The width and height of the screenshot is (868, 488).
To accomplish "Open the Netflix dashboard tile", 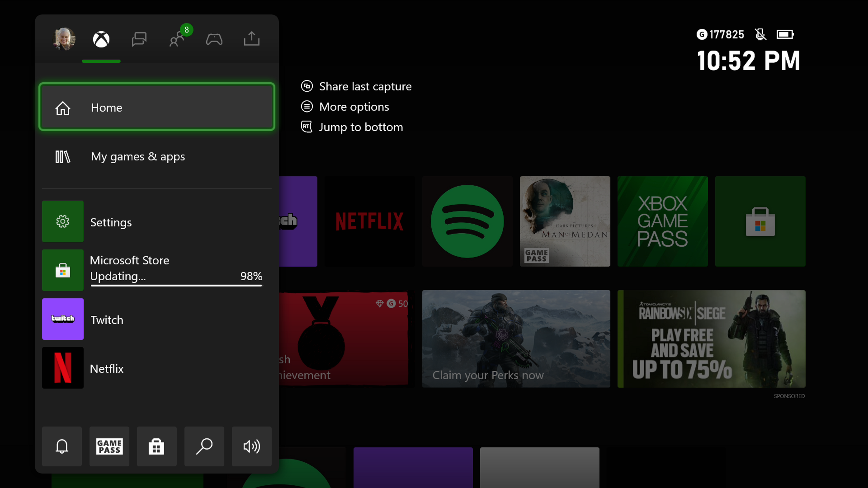I will coord(370,221).
